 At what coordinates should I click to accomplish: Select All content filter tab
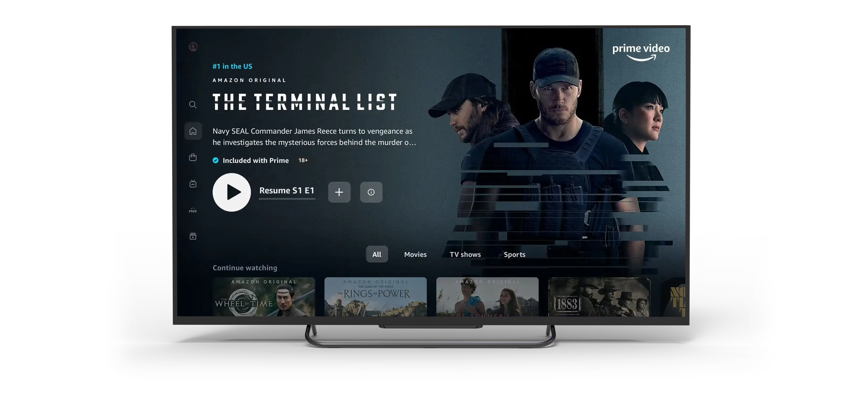click(377, 254)
